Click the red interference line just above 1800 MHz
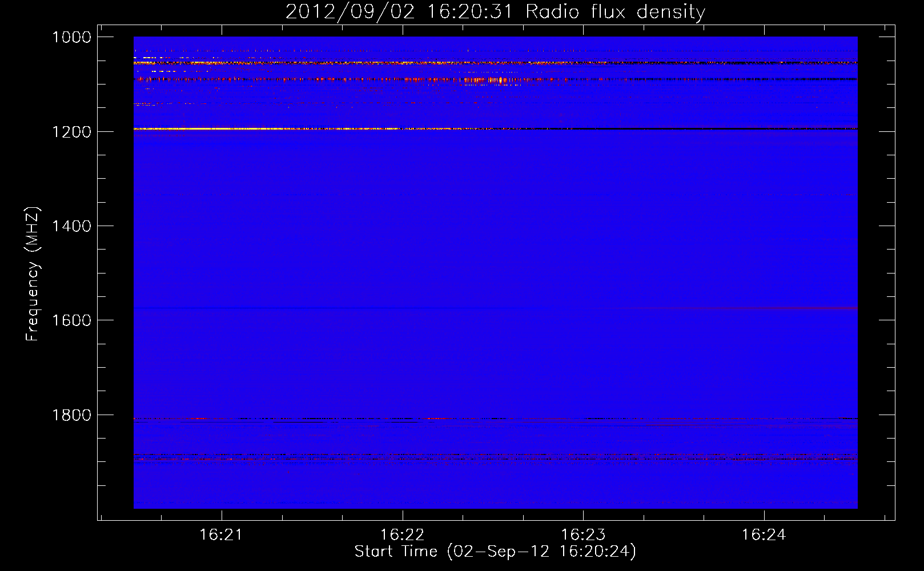The width and height of the screenshot is (924, 571). pyautogui.click(x=495, y=419)
